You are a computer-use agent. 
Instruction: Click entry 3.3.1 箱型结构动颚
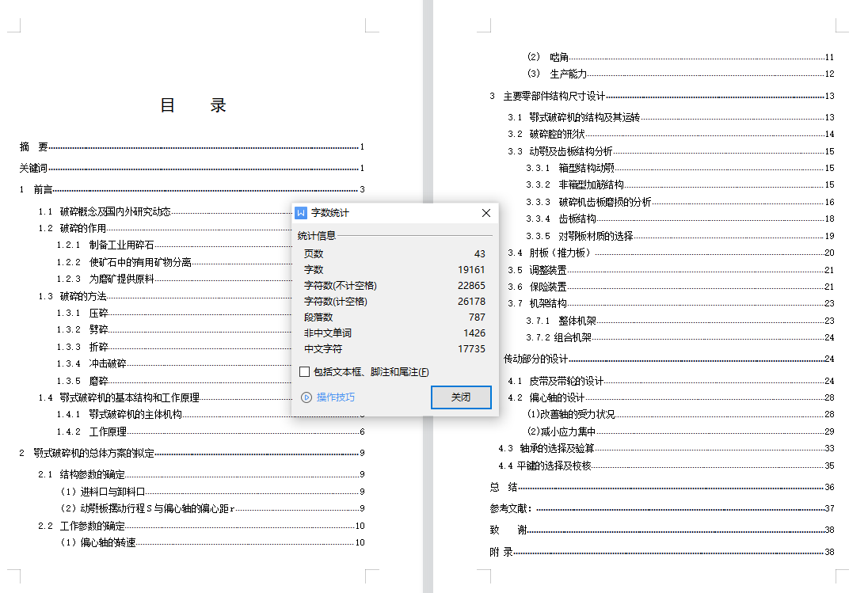(x=680, y=168)
